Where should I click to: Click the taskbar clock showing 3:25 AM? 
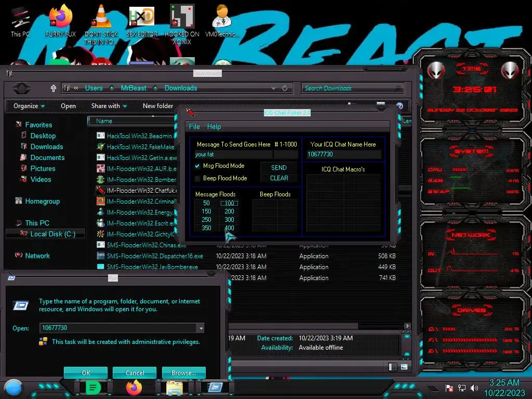[504, 388]
